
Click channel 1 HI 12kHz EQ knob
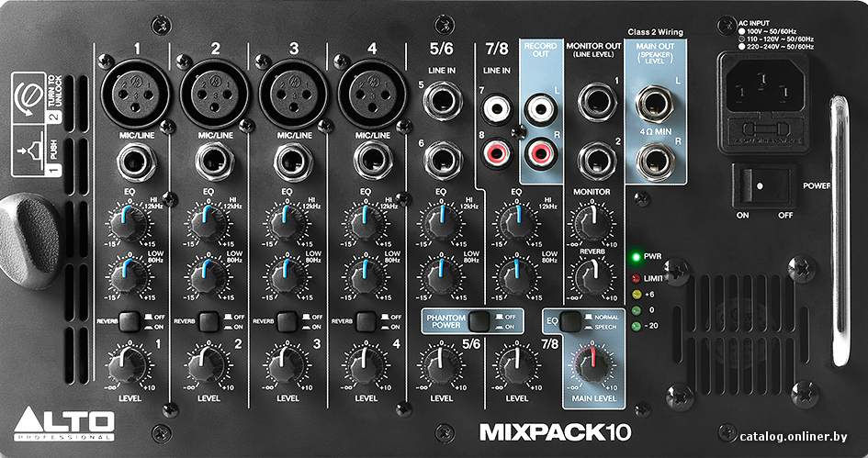tap(129, 222)
